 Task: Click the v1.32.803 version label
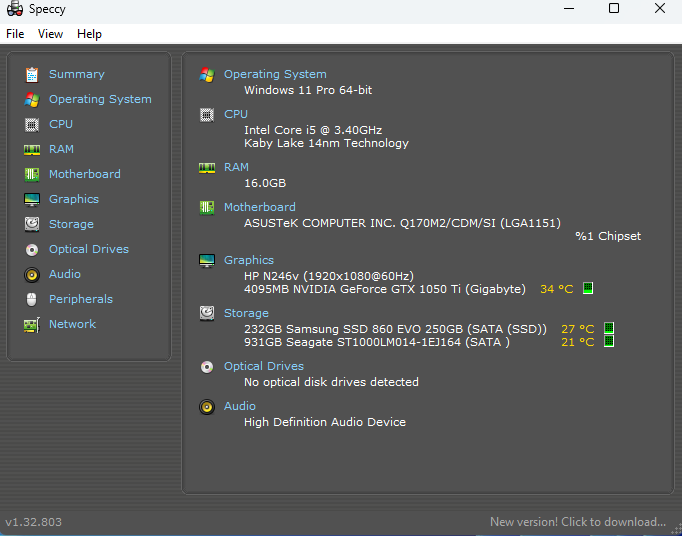[x=33, y=522]
